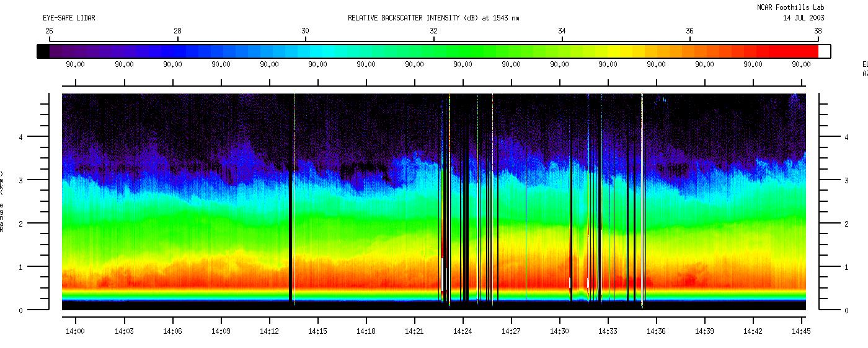Click right range axis label 2
Viewport: 868px width, 348px height.
pyautogui.click(x=847, y=224)
